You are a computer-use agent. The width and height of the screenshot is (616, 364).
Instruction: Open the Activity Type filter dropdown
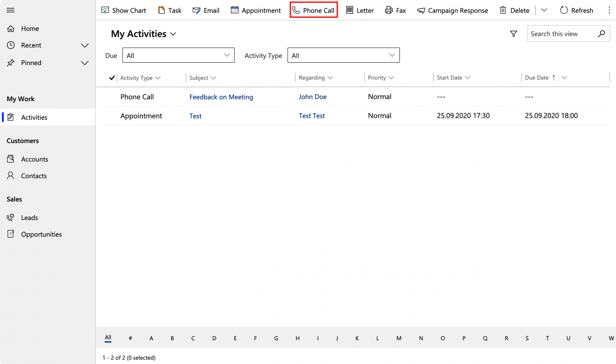pos(343,55)
